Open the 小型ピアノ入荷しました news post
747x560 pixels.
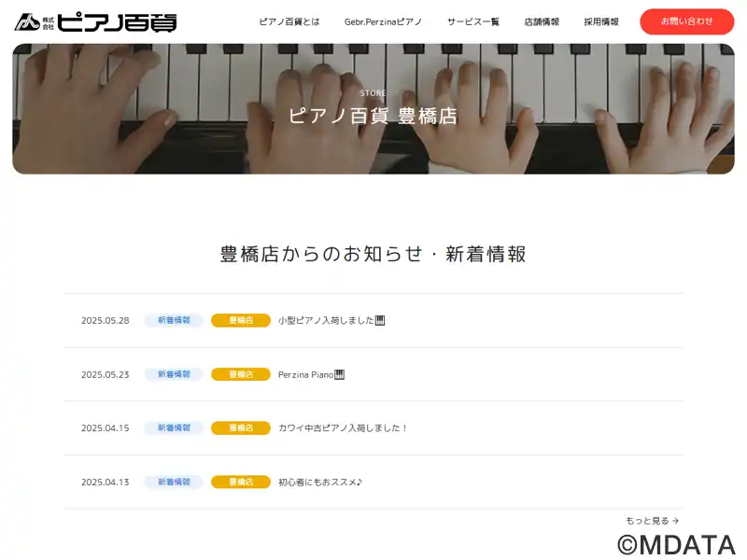coord(326,320)
